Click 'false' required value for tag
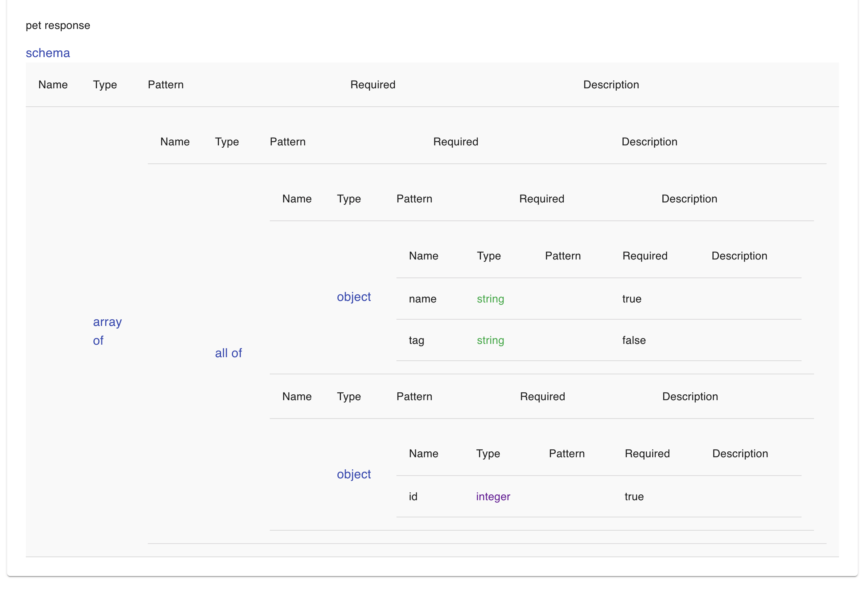The width and height of the screenshot is (868, 594). pyautogui.click(x=634, y=340)
